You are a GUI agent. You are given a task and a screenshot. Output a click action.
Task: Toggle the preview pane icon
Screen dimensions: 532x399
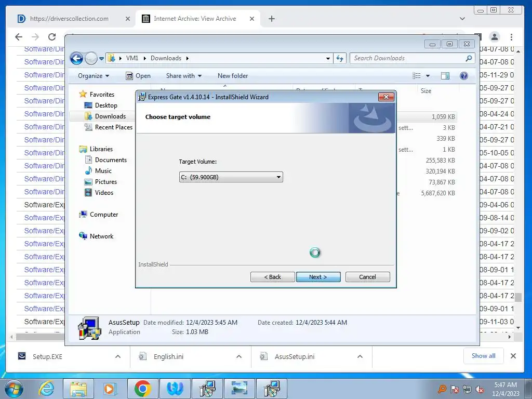(445, 76)
